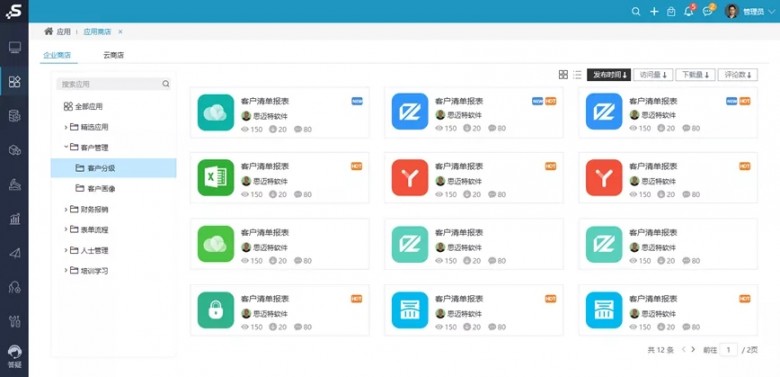
Task: Focus the 前往 page number field
Action: click(729, 350)
